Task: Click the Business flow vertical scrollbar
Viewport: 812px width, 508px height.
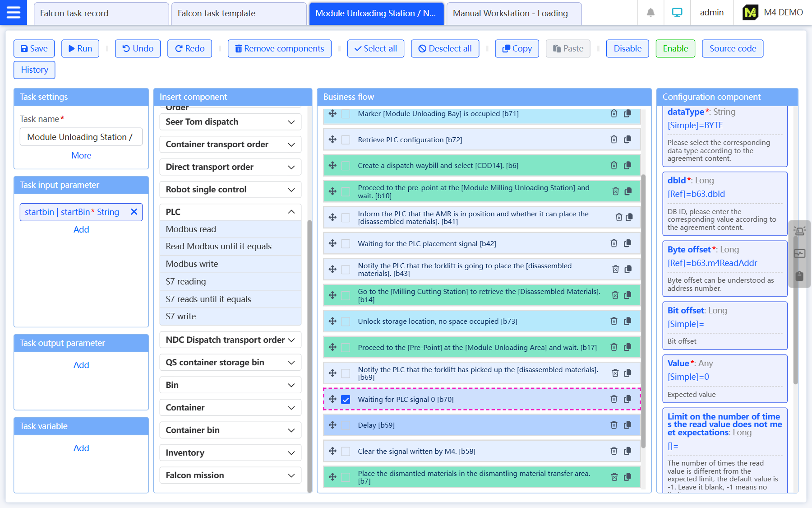Action: [643, 311]
